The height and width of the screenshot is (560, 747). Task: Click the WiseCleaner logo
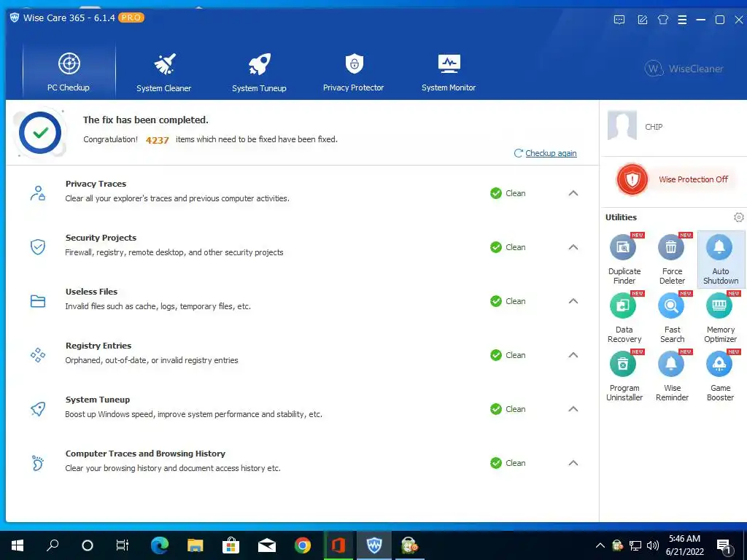(684, 69)
